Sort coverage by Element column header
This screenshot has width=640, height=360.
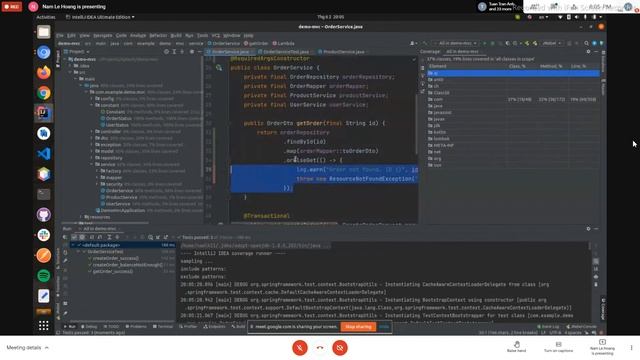[x=438, y=66]
